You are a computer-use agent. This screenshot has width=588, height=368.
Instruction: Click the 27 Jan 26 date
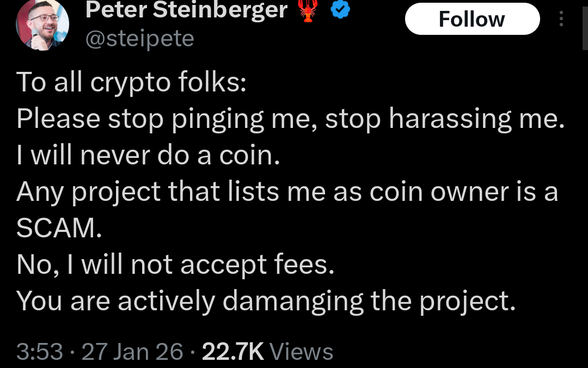[132, 351]
